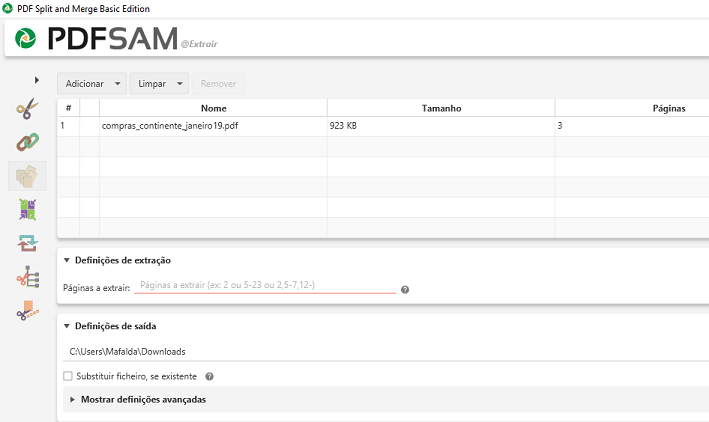709x422 pixels.
Task: Sort by the Nome column header
Action: [x=213, y=108]
